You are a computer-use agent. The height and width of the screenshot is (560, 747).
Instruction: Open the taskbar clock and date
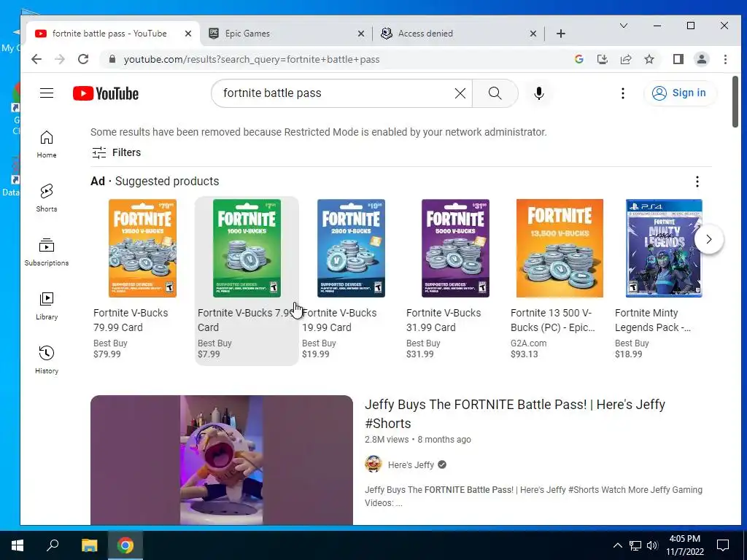pos(684,545)
